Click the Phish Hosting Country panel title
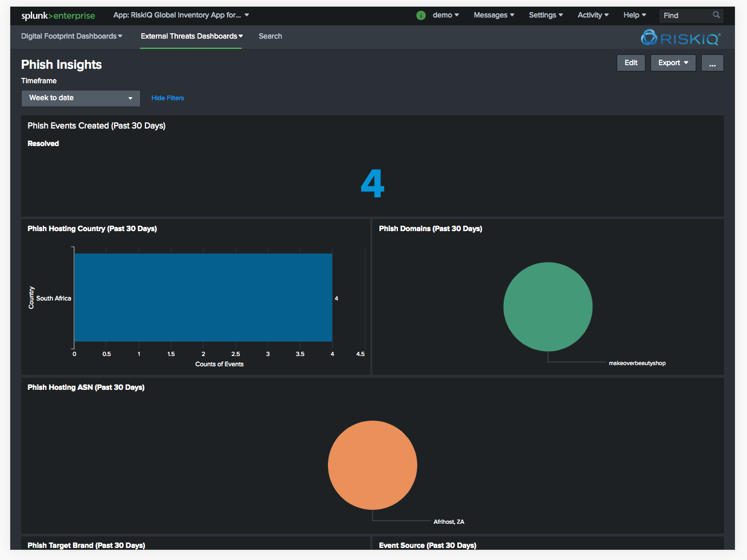 click(92, 229)
